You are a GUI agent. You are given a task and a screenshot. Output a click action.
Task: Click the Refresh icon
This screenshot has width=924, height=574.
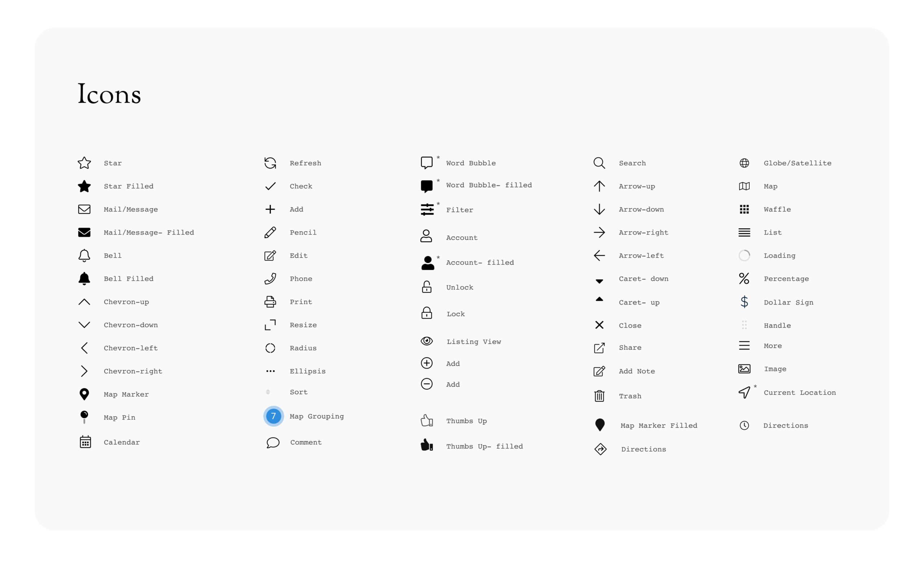[270, 163]
